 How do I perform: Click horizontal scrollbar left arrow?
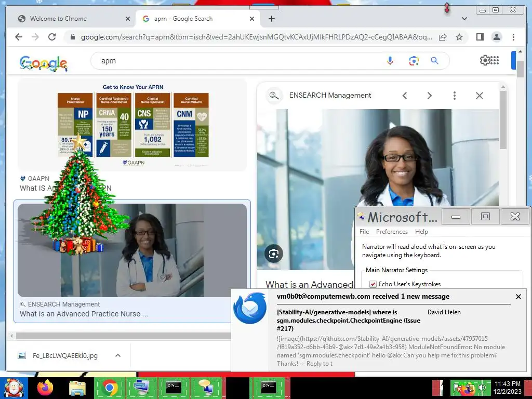[11, 336]
